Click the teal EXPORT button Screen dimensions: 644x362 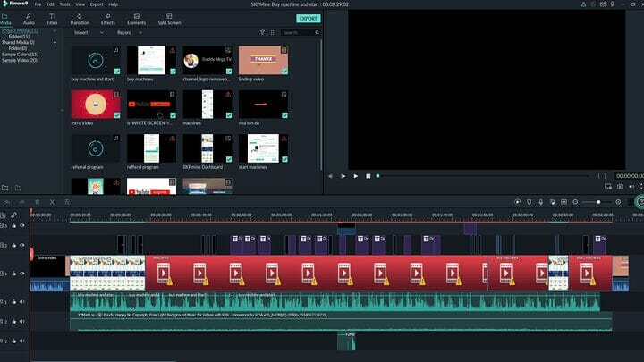point(308,19)
